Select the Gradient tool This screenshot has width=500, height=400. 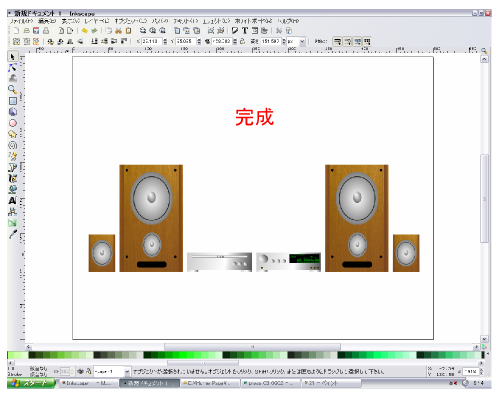tap(13, 223)
